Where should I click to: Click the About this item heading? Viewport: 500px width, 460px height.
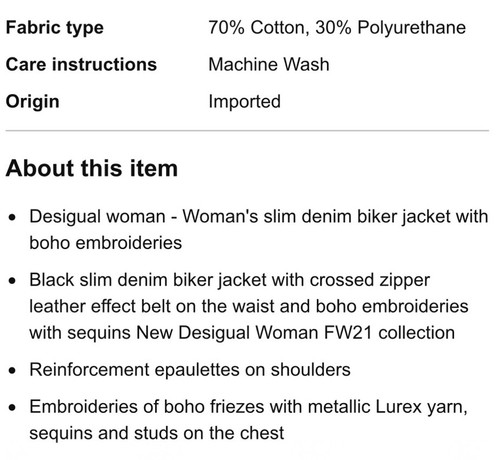point(92,168)
